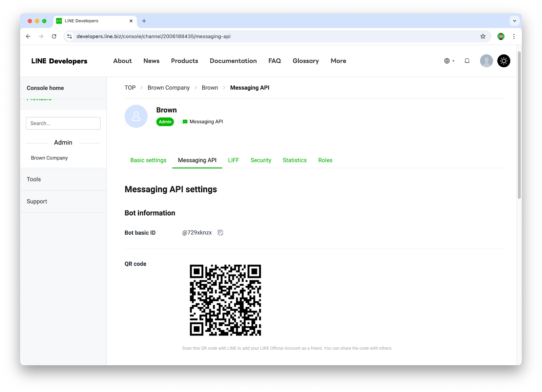Click the Brown channel profile image
542x392 pixels.
coord(136,116)
